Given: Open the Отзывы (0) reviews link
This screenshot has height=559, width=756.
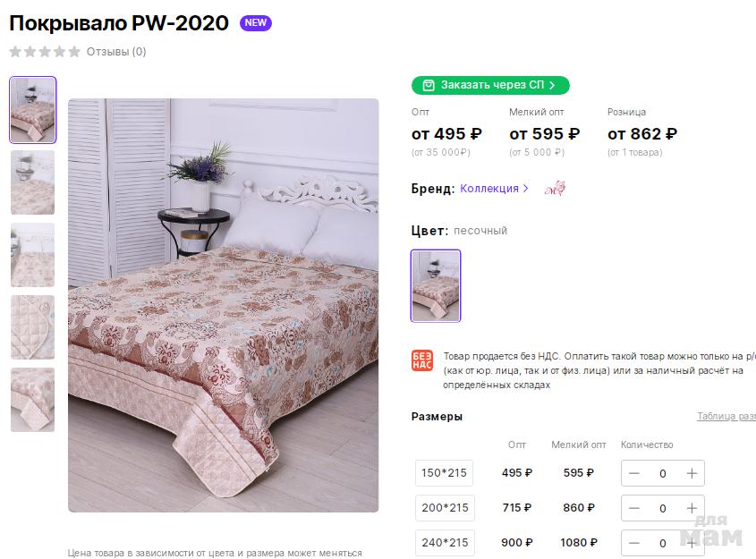Looking at the screenshot, I should pos(116,52).
